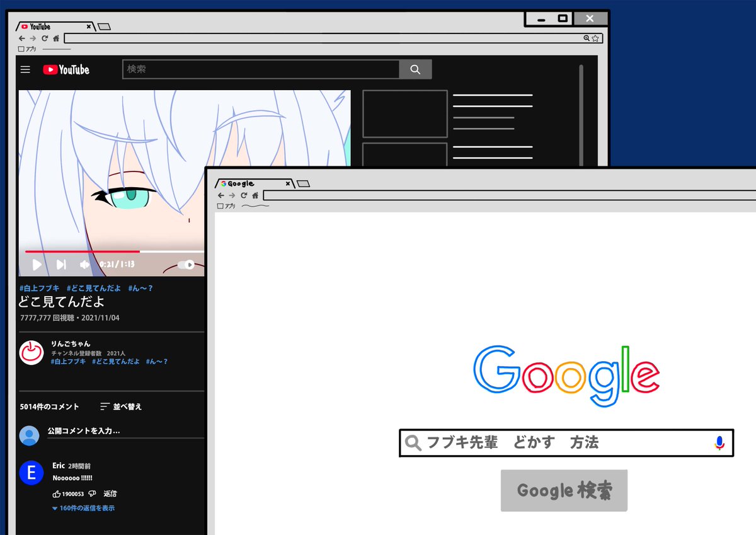Click the Google logo
756x535 pixels.
point(566,376)
